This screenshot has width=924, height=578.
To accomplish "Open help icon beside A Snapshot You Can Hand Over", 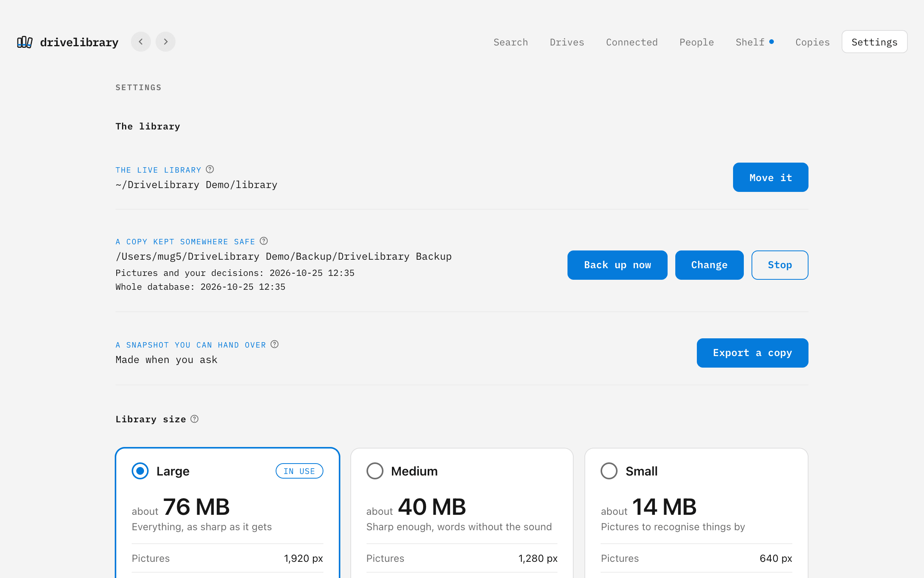I will pyautogui.click(x=275, y=344).
